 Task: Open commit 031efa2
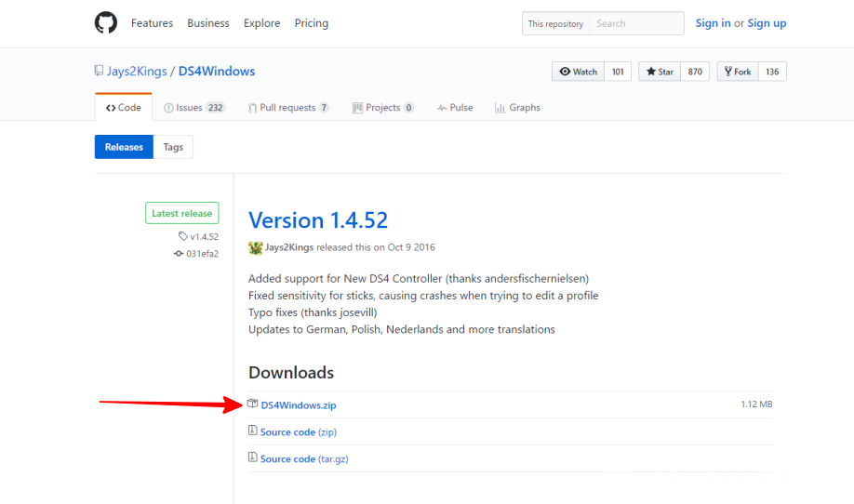pos(202,253)
